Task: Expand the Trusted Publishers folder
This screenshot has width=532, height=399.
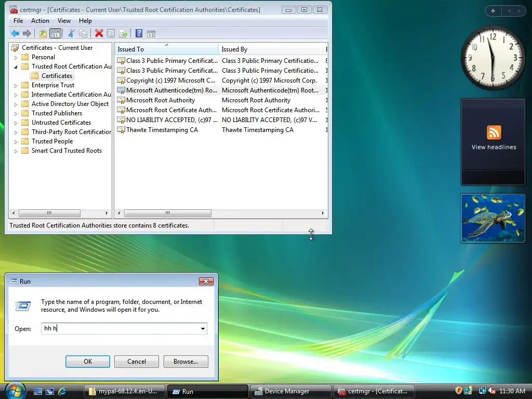Action: coord(16,114)
